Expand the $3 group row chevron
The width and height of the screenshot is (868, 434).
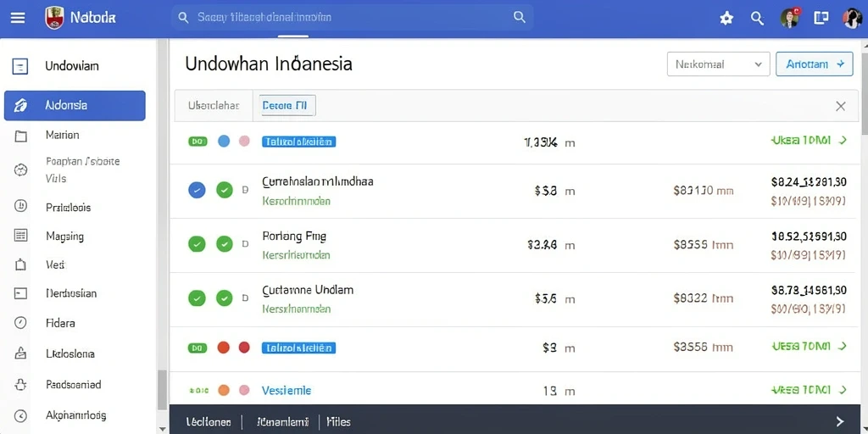(843, 347)
